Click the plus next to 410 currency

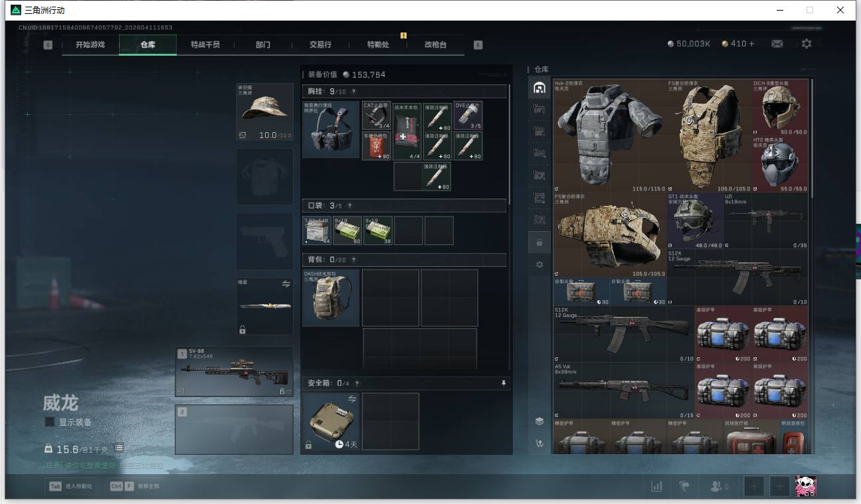tap(751, 44)
